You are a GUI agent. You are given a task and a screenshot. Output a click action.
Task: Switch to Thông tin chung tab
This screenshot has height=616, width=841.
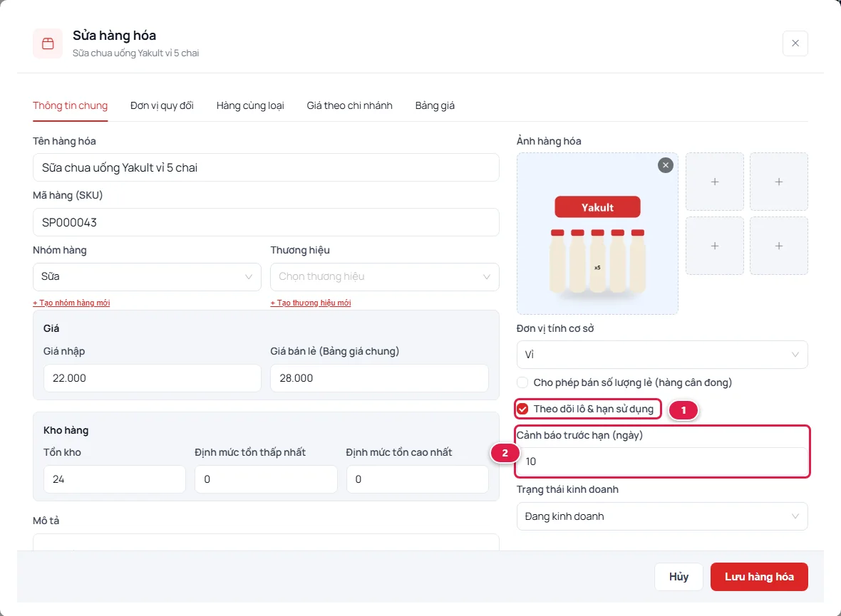[71, 105]
